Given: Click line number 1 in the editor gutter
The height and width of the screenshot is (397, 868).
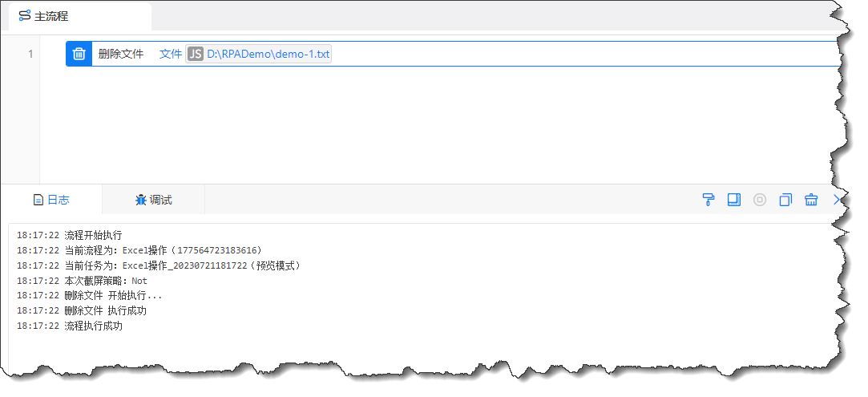Looking at the screenshot, I should (30, 54).
